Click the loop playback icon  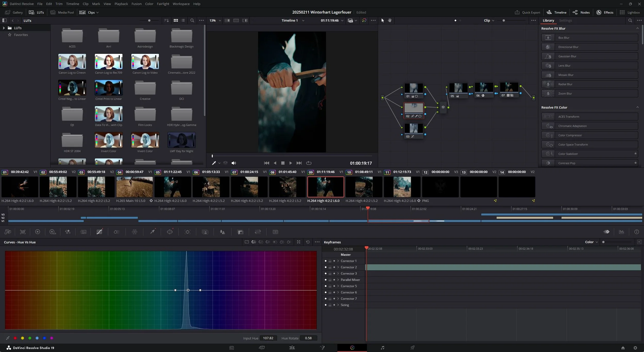(309, 163)
